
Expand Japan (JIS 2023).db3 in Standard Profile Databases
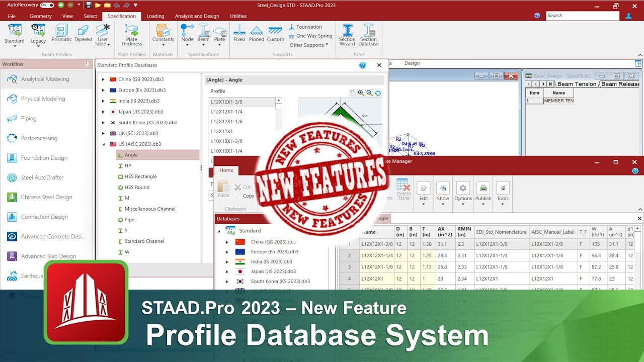(103, 112)
